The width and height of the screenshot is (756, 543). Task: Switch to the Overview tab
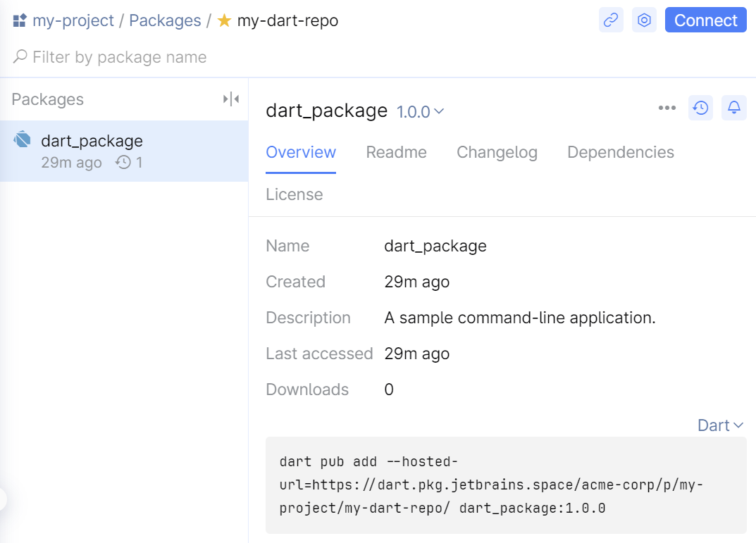301,152
